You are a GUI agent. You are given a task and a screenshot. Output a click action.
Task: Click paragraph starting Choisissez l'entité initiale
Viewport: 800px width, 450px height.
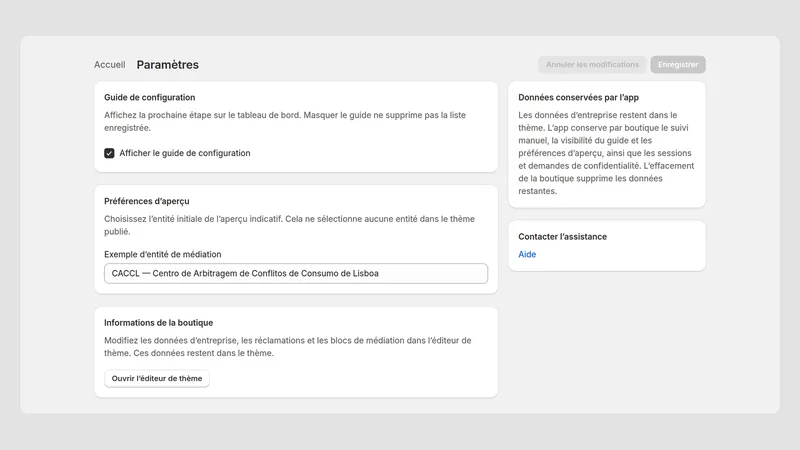pyautogui.click(x=289, y=225)
